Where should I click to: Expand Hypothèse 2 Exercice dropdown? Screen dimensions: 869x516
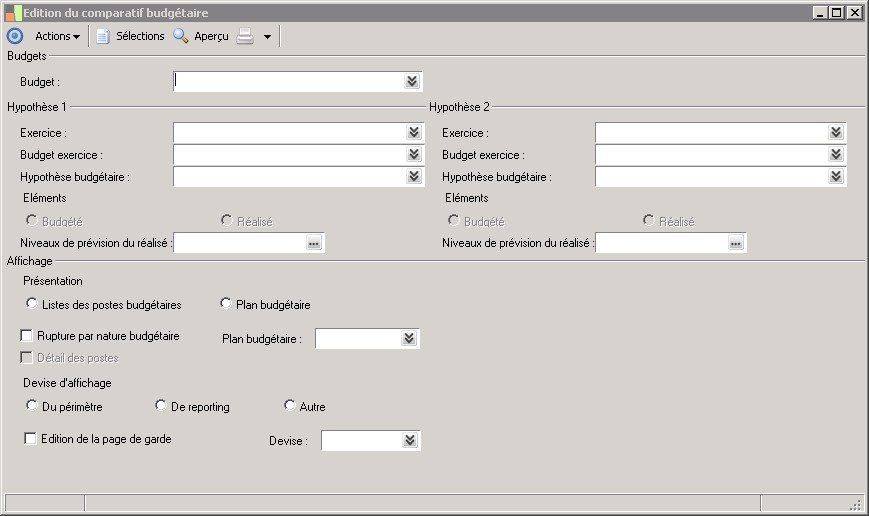(x=836, y=132)
